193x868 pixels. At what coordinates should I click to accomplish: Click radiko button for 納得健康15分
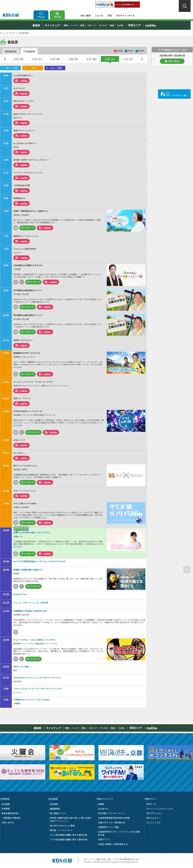coord(22,203)
